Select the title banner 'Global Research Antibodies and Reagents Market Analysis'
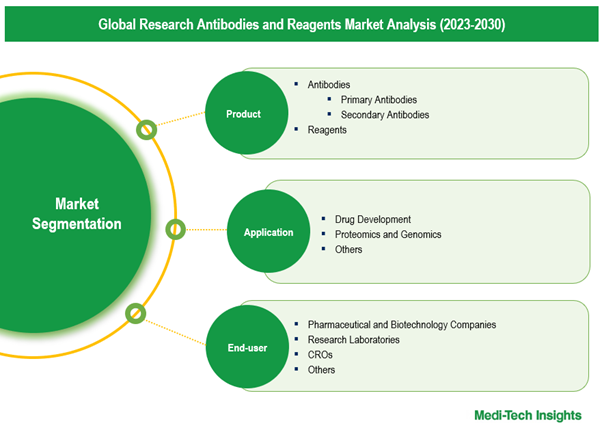602x428 pixels. [x=301, y=24]
